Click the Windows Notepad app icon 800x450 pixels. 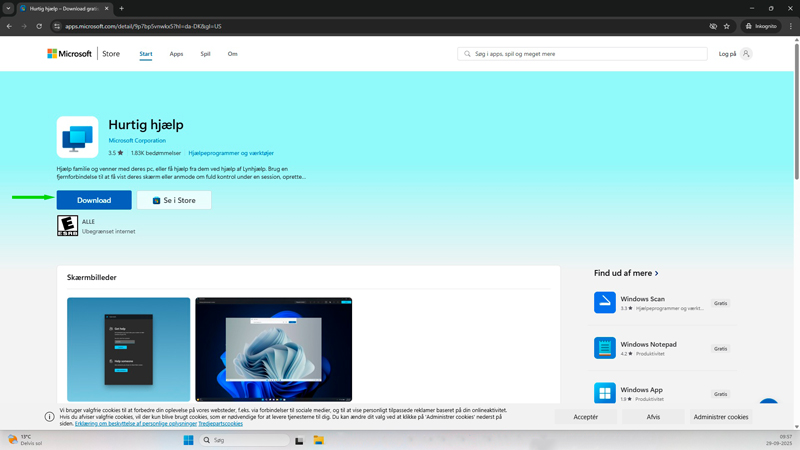click(x=605, y=347)
